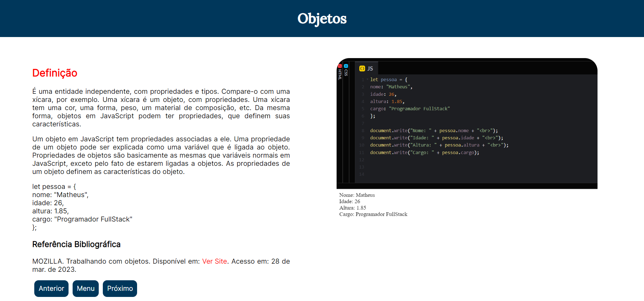The height and width of the screenshot is (301, 644).
Task: Click output line 'Altura: 1.85'
Action: pos(353,208)
